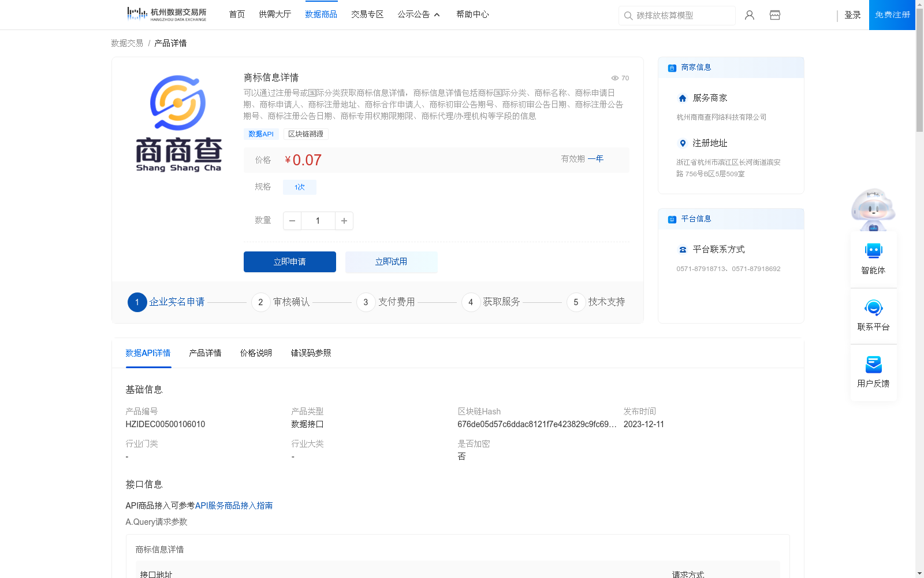The width and height of the screenshot is (924, 578).
Task: Click scrollbar down arrow
Action: [x=919, y=573]
